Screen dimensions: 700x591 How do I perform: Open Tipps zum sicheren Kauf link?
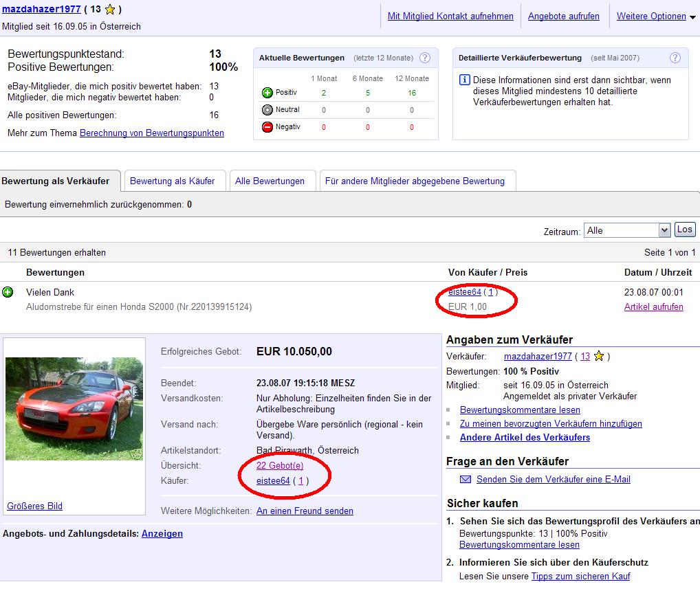(581, 577)
